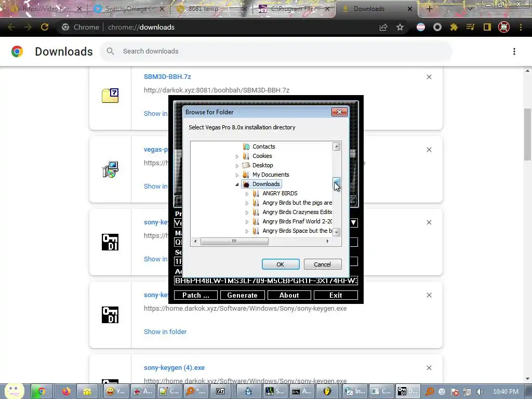The image size is (532, 399).
Task: Click the vegas installer file icon
Action: [x=110, y=169]
